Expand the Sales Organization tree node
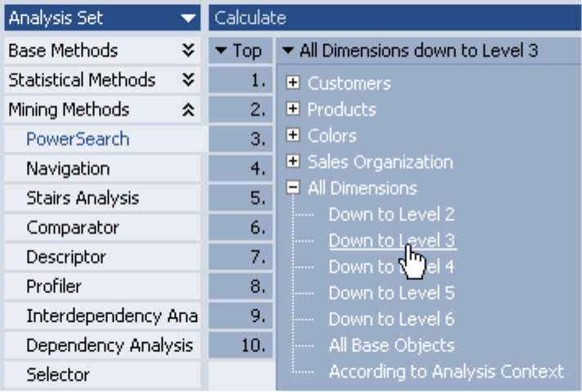 pyautogui.click(x=293, y=162)
